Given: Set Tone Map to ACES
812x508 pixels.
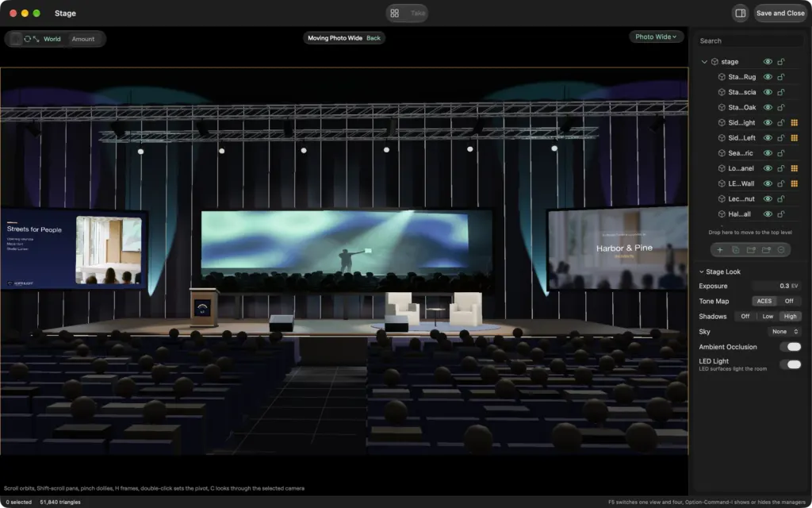Looking at the screenshot, I should pos(764,301).
